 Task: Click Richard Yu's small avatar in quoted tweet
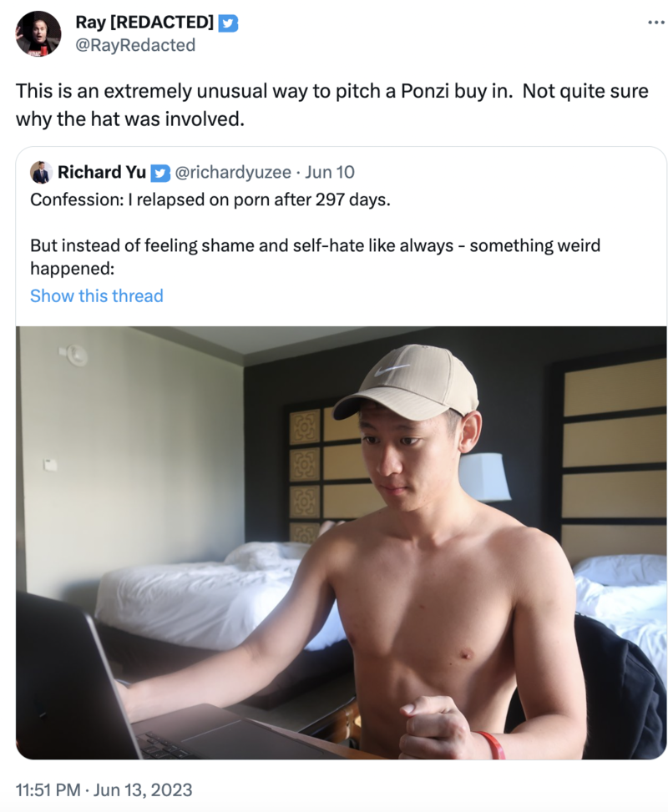point(41,173)
